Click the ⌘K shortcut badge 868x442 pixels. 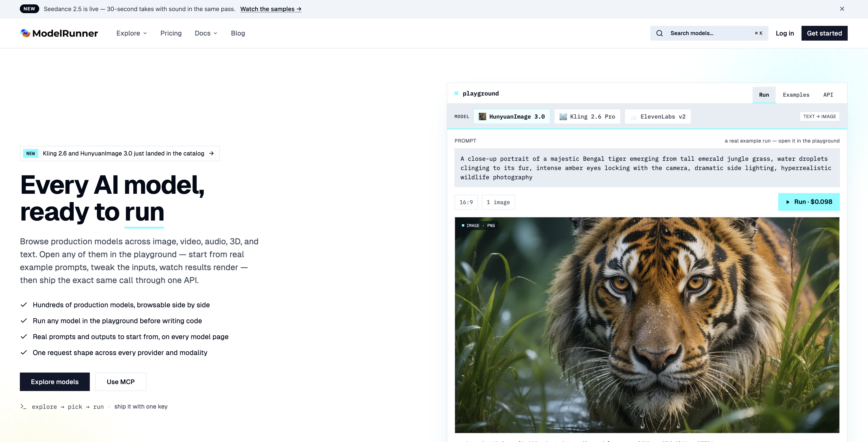coord(759,33)
